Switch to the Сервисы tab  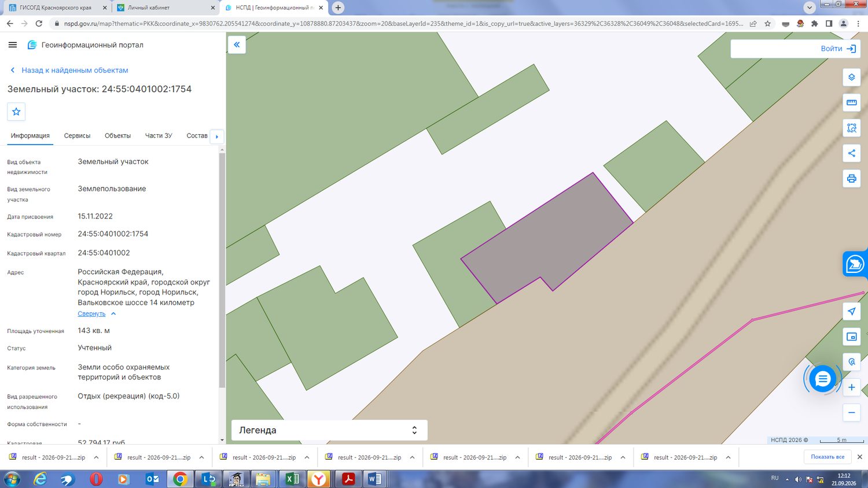77,136
